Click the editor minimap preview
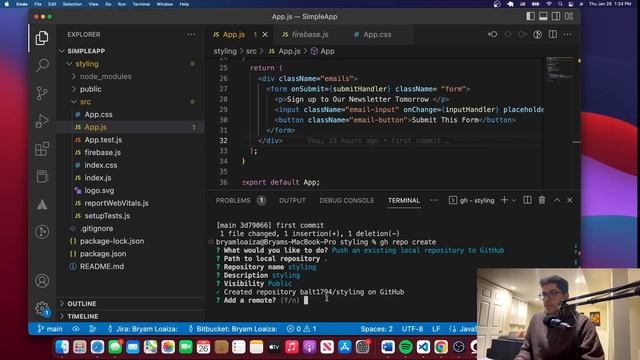 pyautogui.click(x=560, y=69)
